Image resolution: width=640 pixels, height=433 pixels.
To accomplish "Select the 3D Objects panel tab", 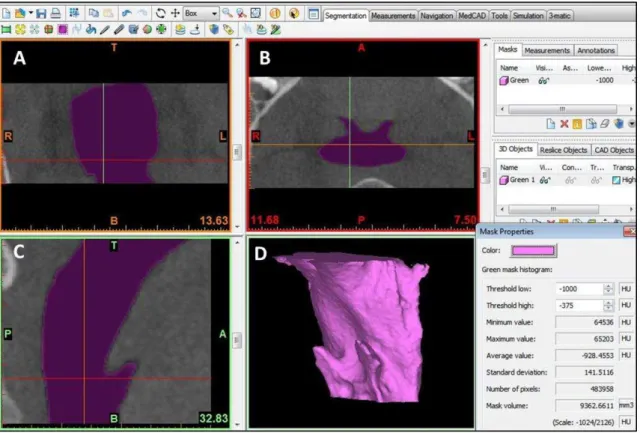I will pos(516,149).
